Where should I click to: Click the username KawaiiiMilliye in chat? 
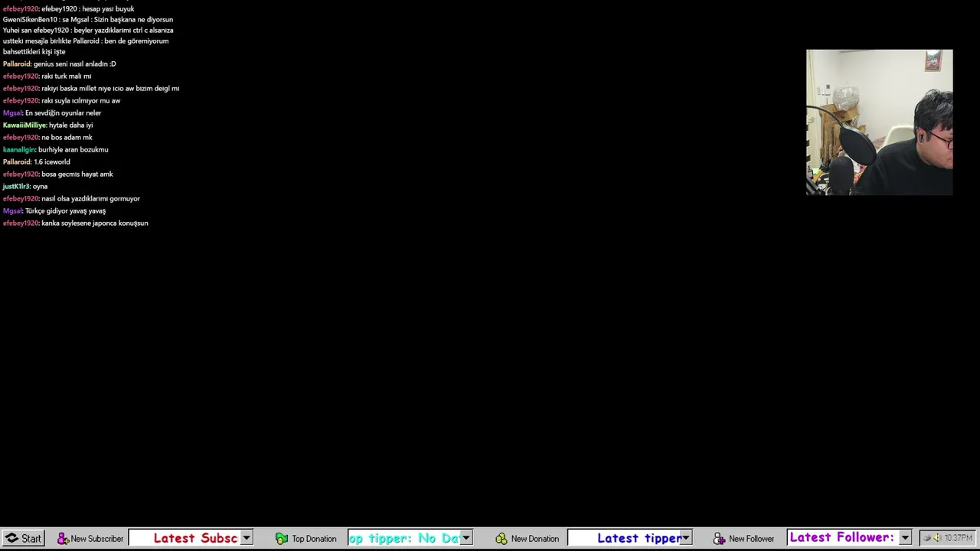tap(24, 125)
